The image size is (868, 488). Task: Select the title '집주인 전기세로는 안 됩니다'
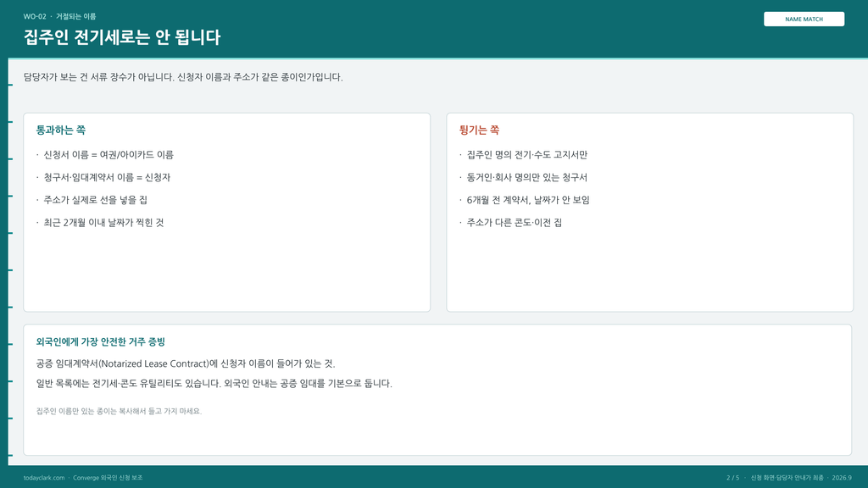pos(122,37)
